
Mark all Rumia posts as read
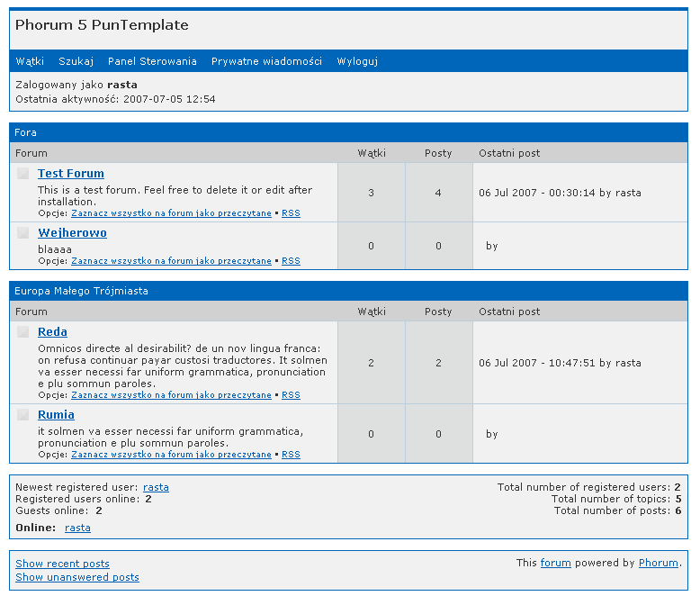[x=171, y=455]
